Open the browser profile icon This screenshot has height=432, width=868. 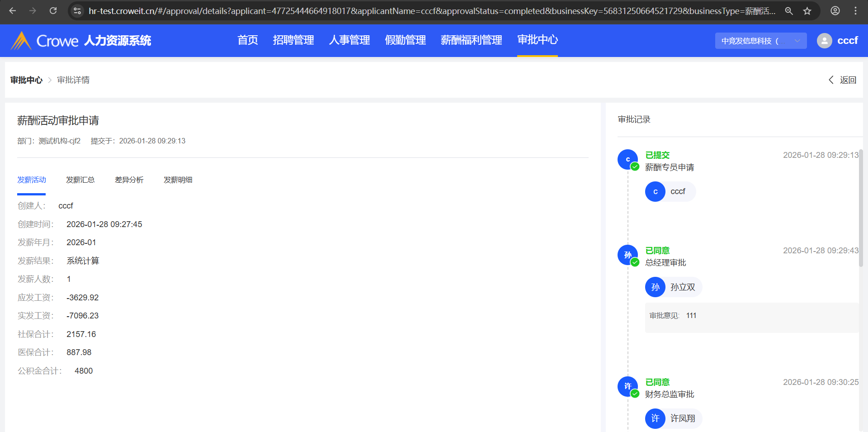(835, 11)
